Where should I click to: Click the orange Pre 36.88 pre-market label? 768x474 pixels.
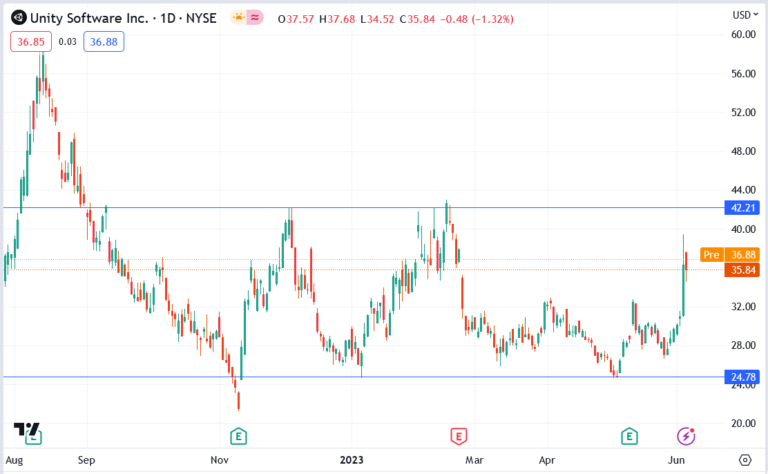tap(731, 255)
